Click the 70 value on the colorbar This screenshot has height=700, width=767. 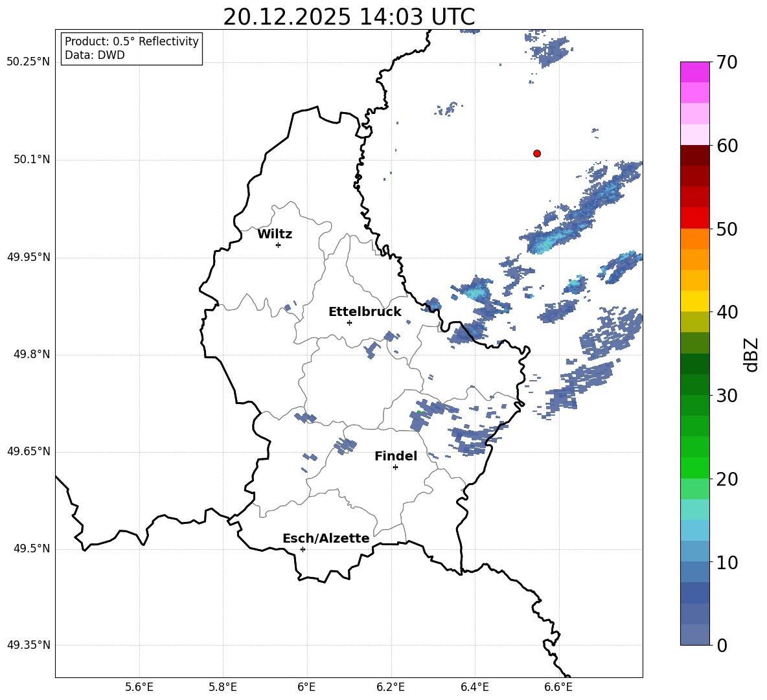pos(726,63)
